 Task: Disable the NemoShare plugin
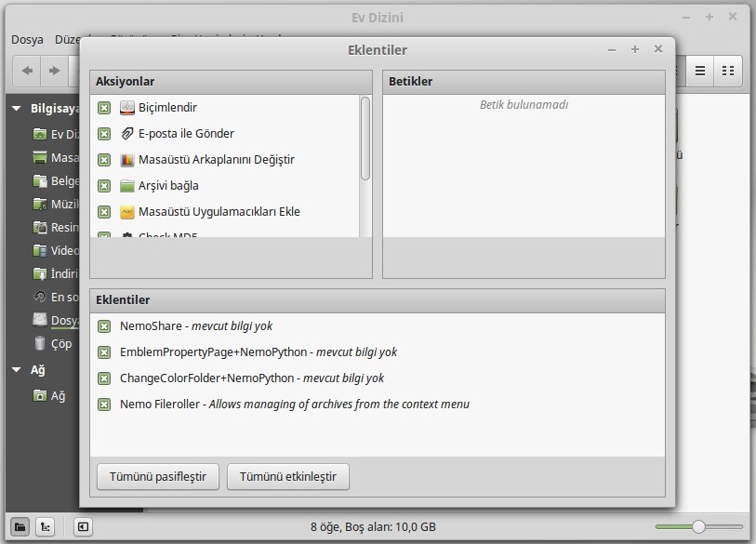[103, 327]
